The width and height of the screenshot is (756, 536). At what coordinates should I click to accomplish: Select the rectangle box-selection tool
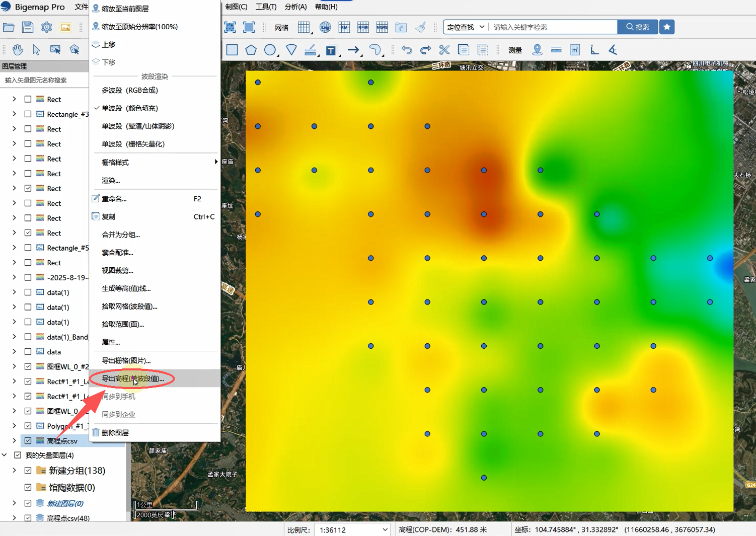coord(55,49)
